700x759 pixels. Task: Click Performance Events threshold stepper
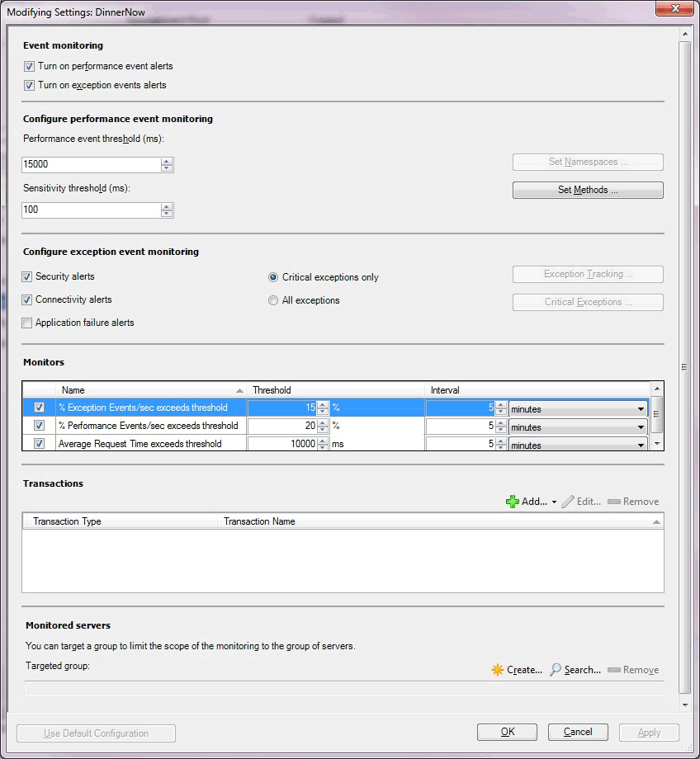323,427
